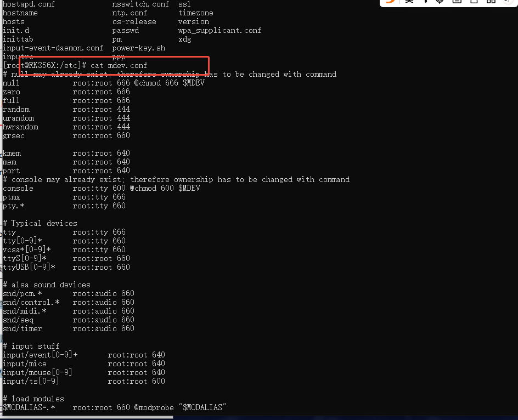Open the IME toolbox grid icon
This screenshot has height=420, width=518.
click(x=491, y=1)
